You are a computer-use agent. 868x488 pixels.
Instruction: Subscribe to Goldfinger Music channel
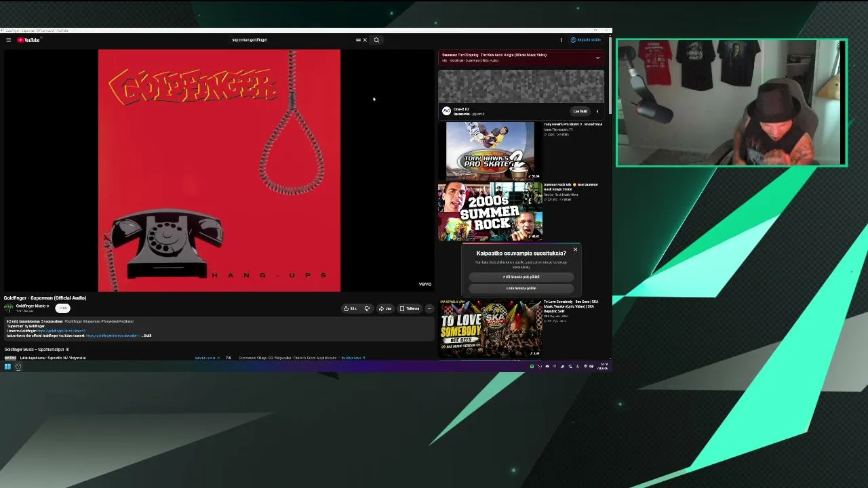[63, 308]
